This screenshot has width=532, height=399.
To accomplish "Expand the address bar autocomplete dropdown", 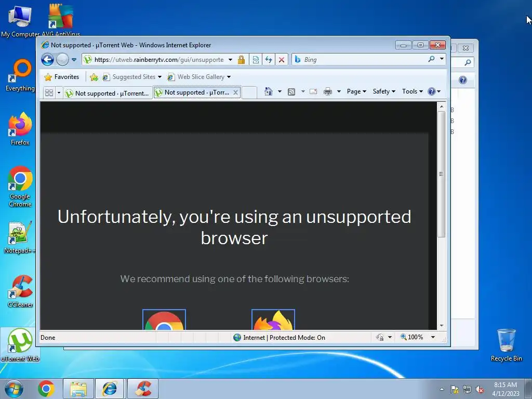I will (230, 60).
